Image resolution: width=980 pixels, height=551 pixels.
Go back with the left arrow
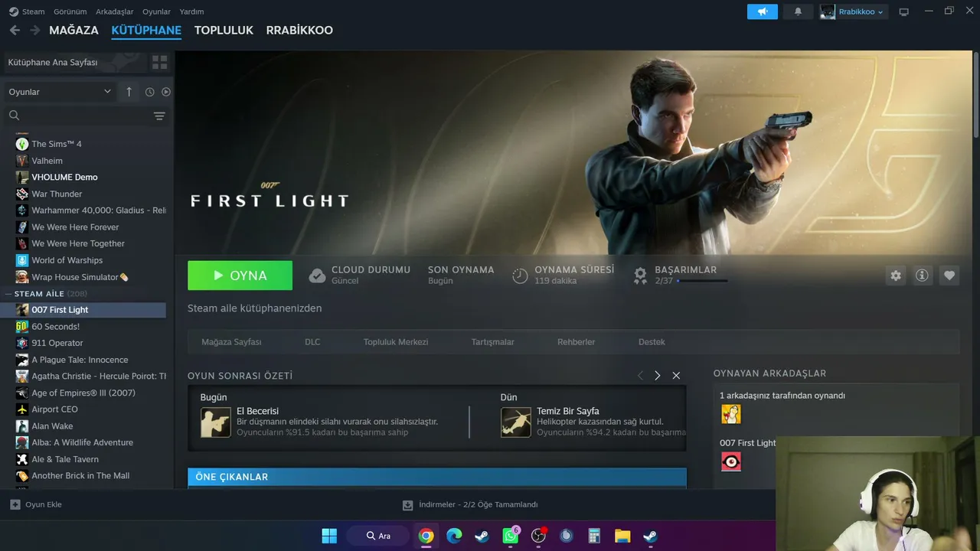pos(15,30)
